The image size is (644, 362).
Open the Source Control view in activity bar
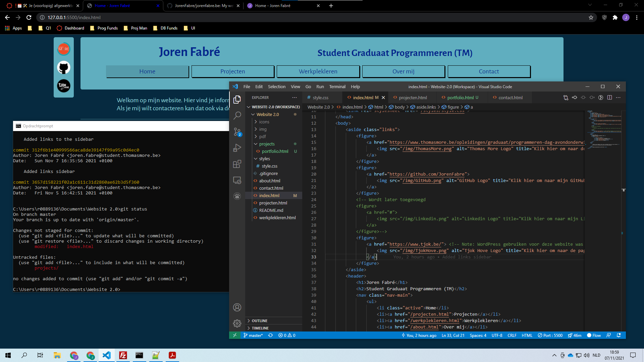click(x=237, y=131)
